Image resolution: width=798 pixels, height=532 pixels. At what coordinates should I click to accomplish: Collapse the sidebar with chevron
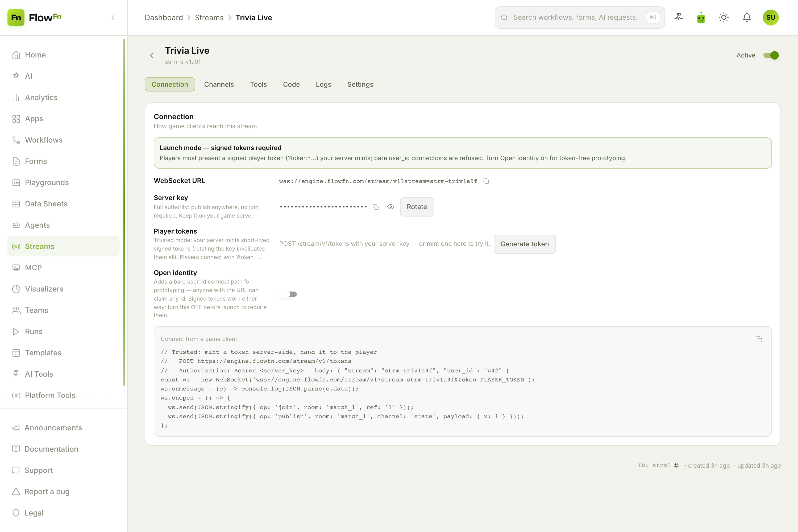(x=113, y=17)
